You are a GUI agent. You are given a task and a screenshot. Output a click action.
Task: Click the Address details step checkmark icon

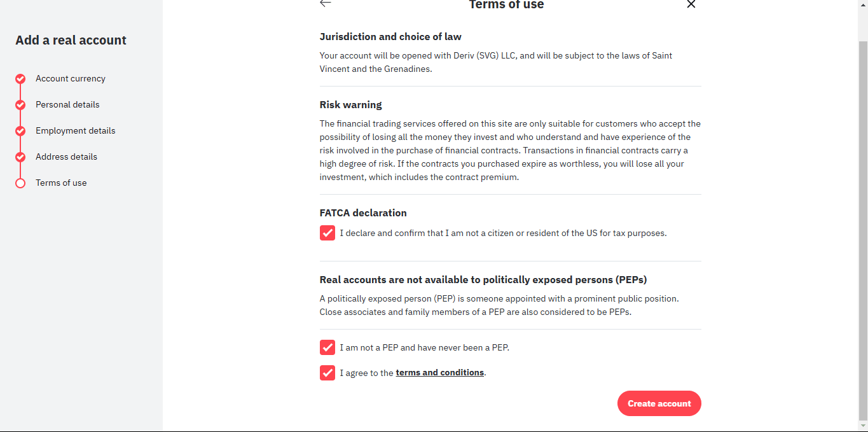point(20,157)
